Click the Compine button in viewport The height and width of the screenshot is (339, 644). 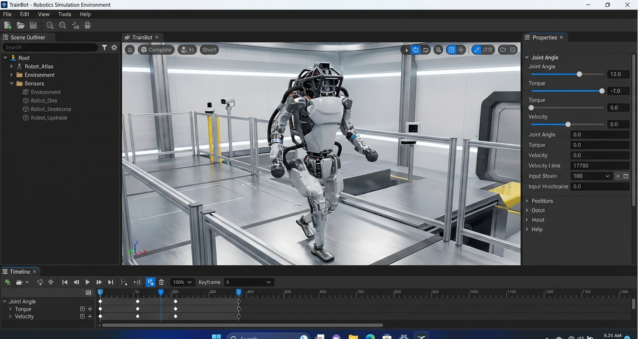pyautogui.click(x=156, y=50)
